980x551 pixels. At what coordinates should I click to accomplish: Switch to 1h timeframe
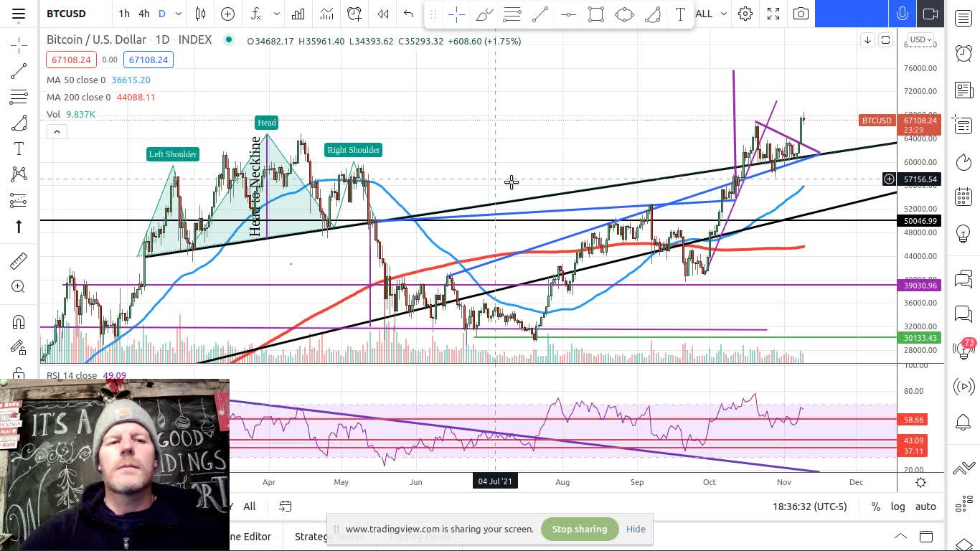point(124,14)
